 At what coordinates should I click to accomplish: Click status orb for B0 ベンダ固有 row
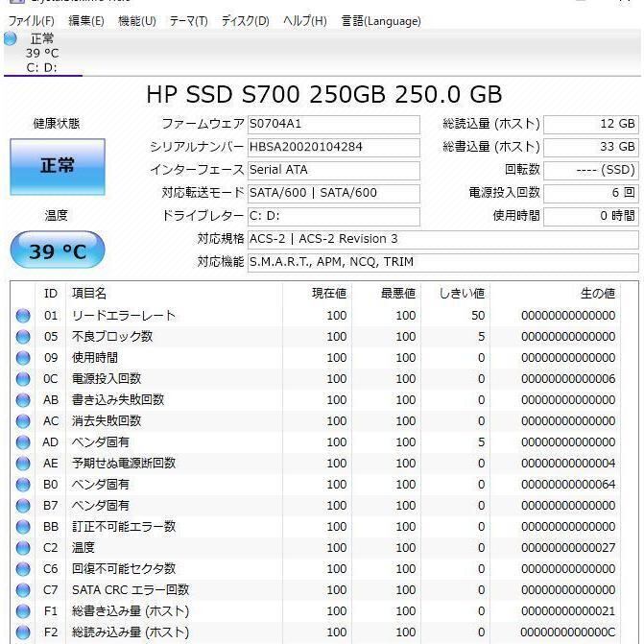23,485
